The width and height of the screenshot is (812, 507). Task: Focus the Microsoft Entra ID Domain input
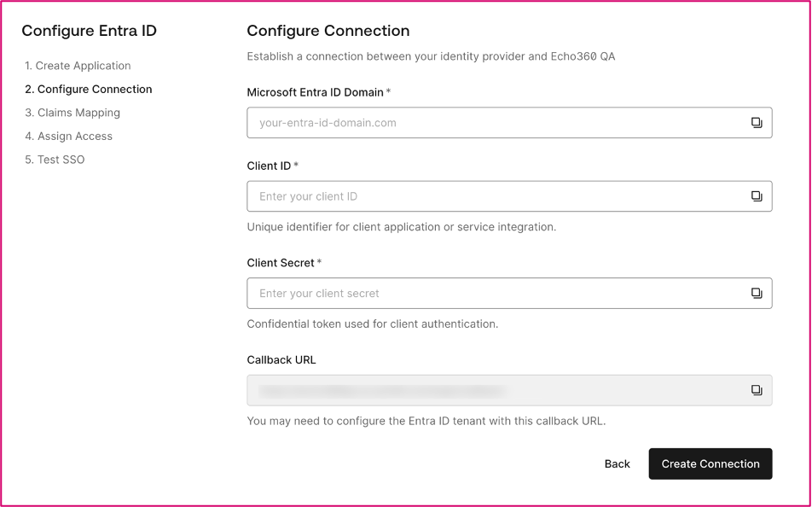[495, 123]
